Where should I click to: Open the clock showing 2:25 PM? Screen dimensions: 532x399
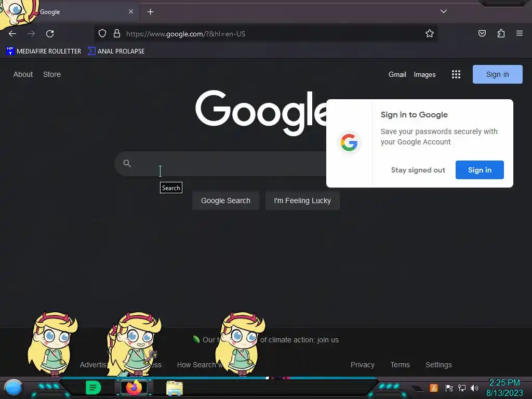(x=504, y=388)
